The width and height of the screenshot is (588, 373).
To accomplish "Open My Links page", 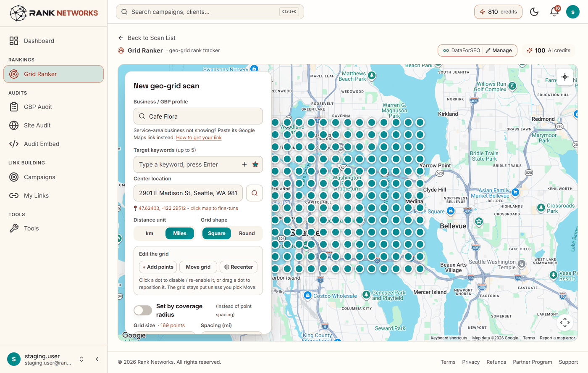I will 53,196.
